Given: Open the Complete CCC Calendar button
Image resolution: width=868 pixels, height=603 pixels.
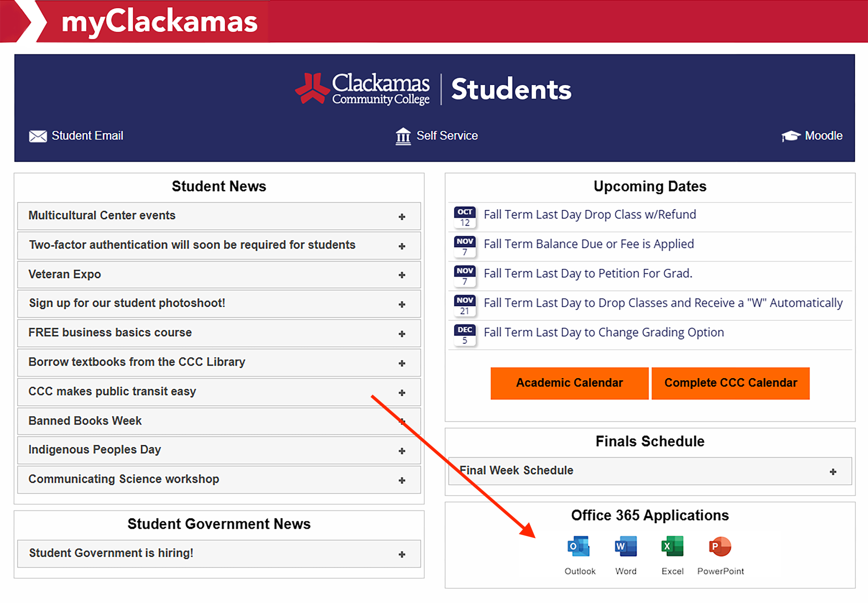Looking at the screenshot, I should pyautogui.click(x=730, y=383).
